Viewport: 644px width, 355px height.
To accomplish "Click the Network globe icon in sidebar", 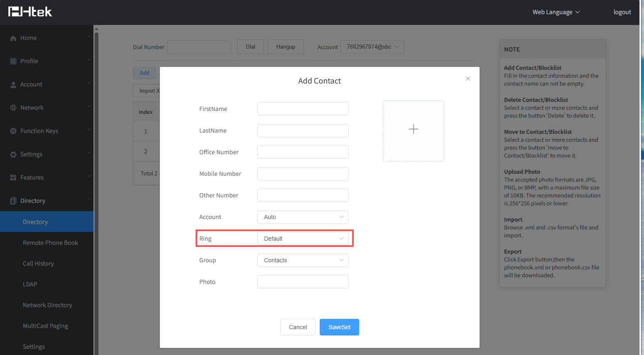I will [x=13, y=108].
